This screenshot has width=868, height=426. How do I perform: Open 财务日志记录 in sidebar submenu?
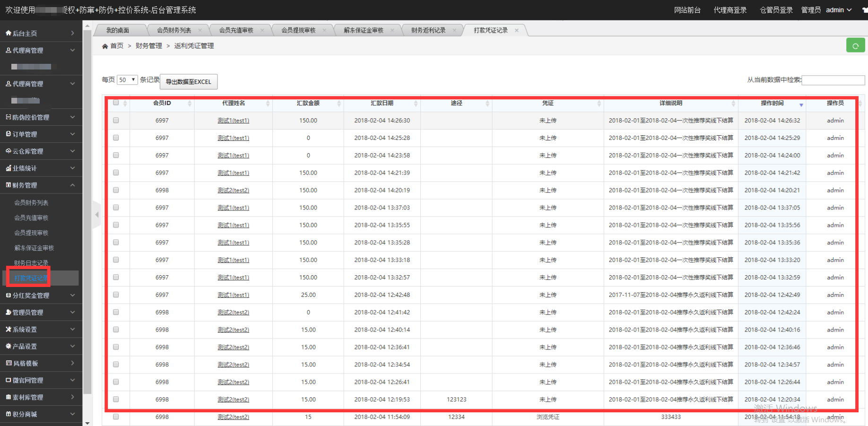[31, 263]
